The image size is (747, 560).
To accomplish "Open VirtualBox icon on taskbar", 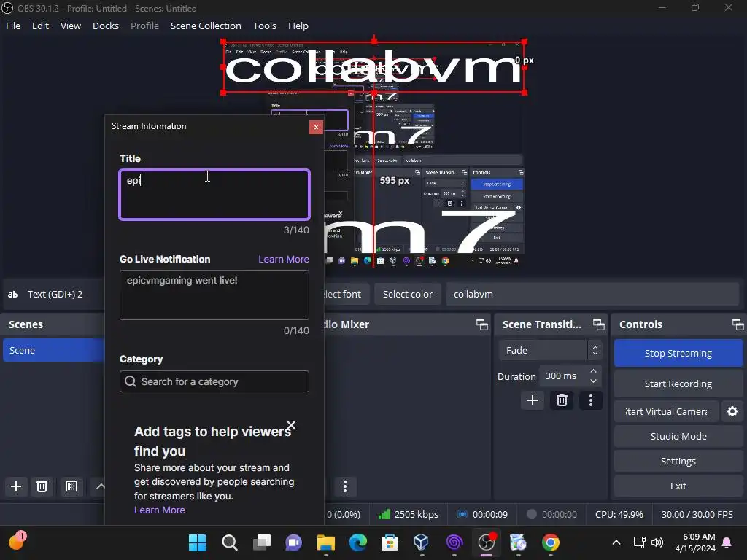I will (x=422, y=542).
